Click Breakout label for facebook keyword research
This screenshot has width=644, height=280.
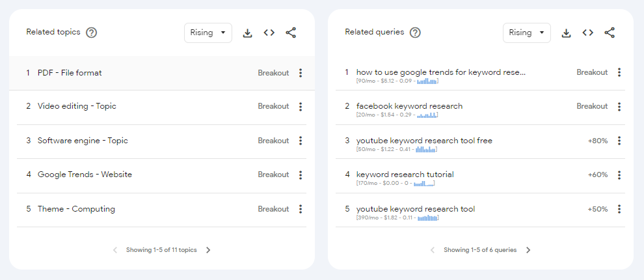tap(592, 106)
